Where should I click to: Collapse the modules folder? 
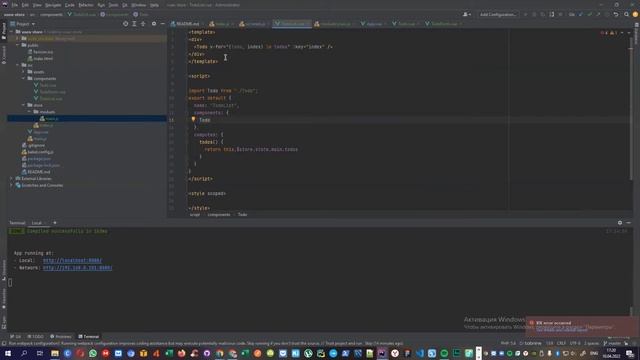pos(29,111)
